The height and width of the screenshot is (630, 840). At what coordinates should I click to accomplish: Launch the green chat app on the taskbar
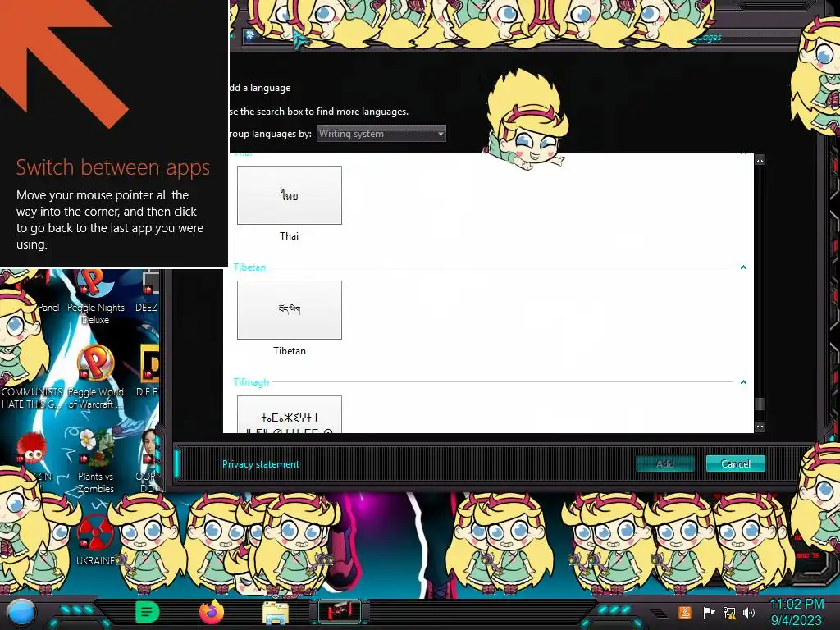point(148,612)
